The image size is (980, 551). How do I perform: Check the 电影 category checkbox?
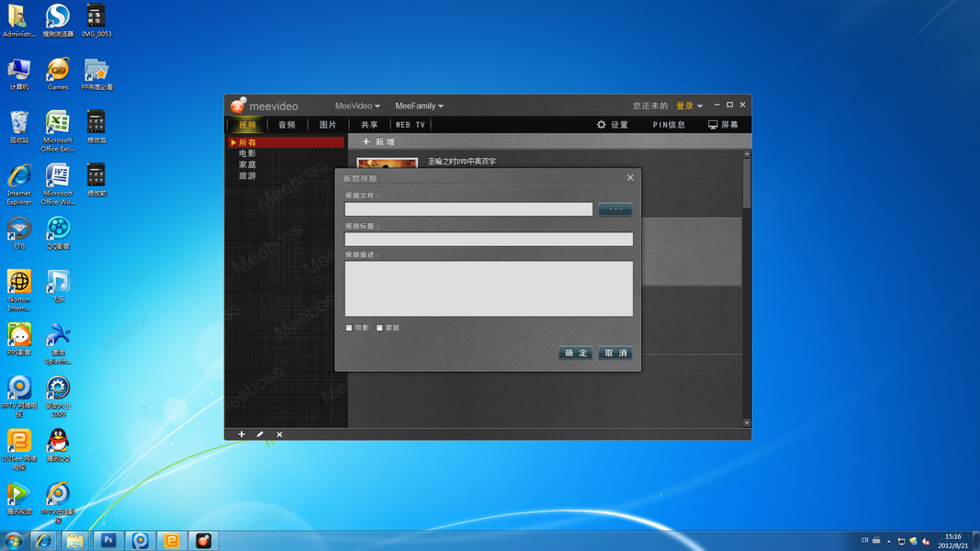[x=349, y=328]
